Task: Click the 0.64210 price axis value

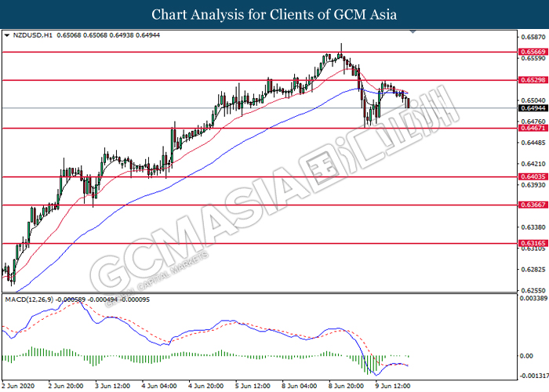Action: [x=533, y=164]
